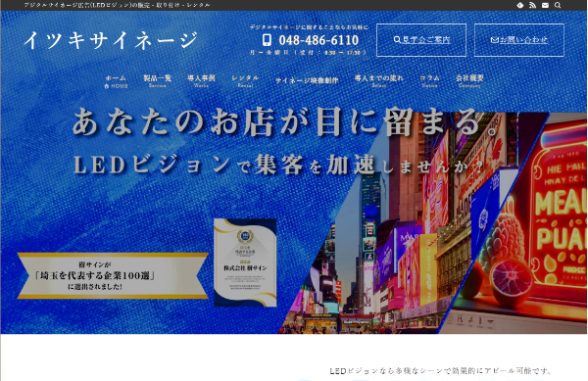Click the phone icon beside 048-486-6110
Screen dimensions: 588x381
click(x=267, y=40)
